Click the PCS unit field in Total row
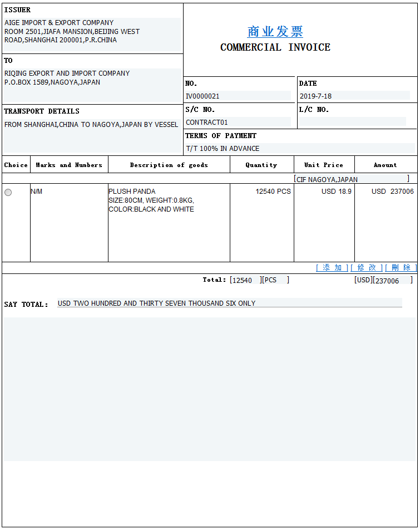The height and width of the screenshot is (529, 420). tap(275, 280)
